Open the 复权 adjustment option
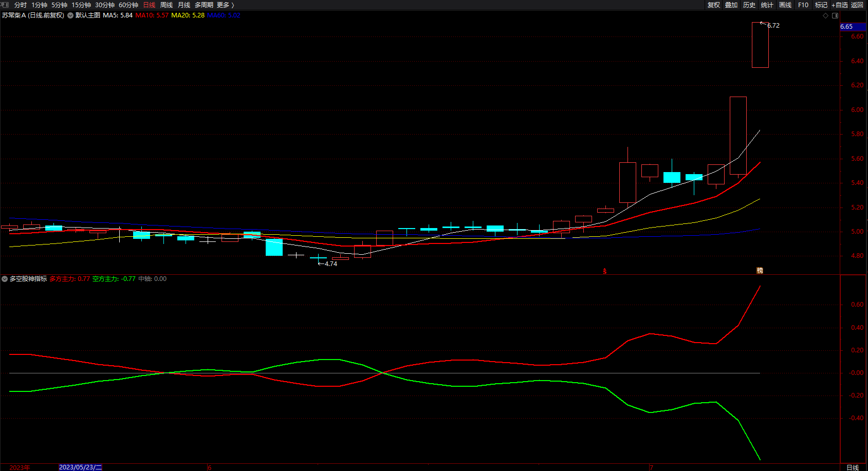868x471 pixels. (714, 5)
